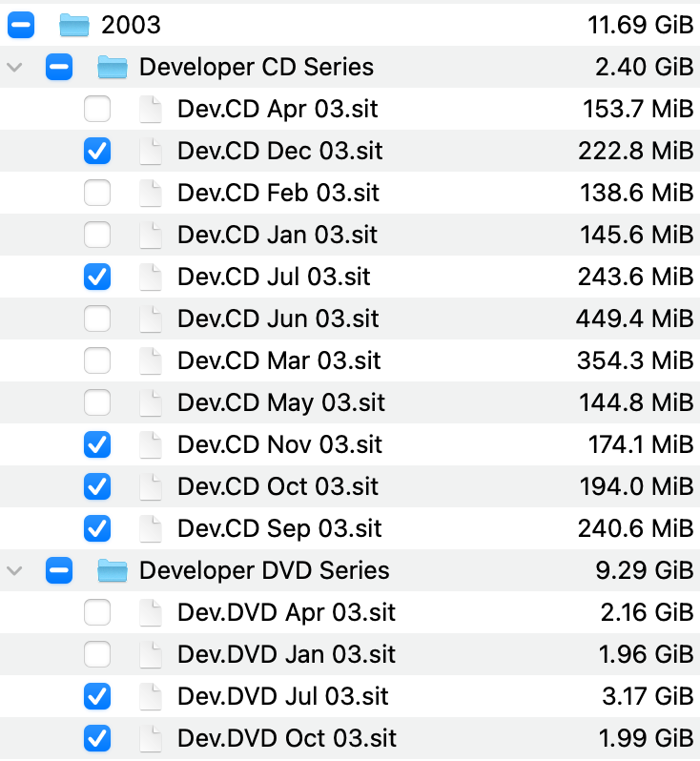Click file icon for Dev.CD Jun 03.sit
Screen dimensions: 700x761
151,319
